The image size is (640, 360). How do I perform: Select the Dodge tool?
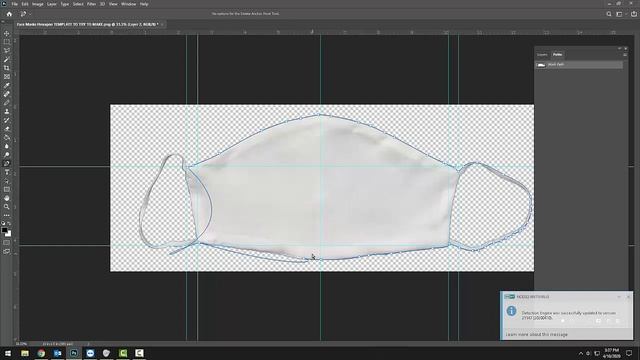7,155
